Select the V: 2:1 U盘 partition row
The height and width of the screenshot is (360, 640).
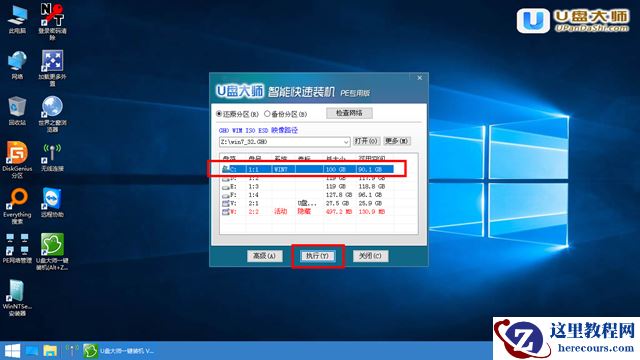(307, 203)
